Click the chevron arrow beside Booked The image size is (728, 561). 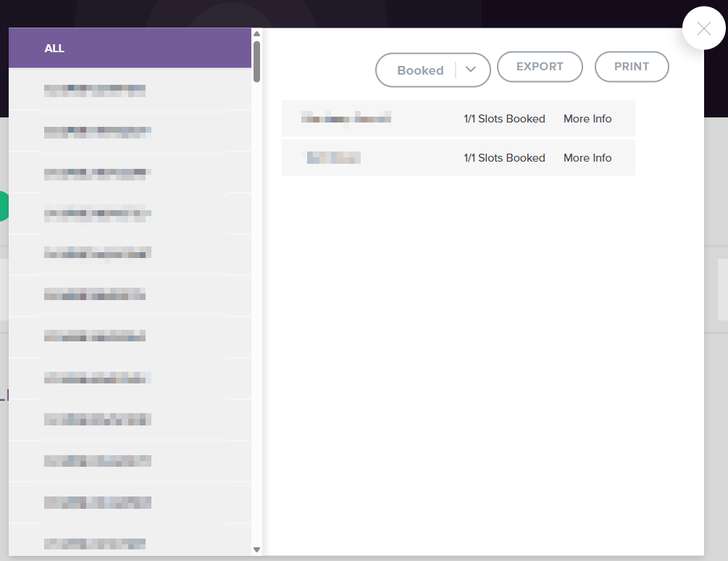[471, 70]
